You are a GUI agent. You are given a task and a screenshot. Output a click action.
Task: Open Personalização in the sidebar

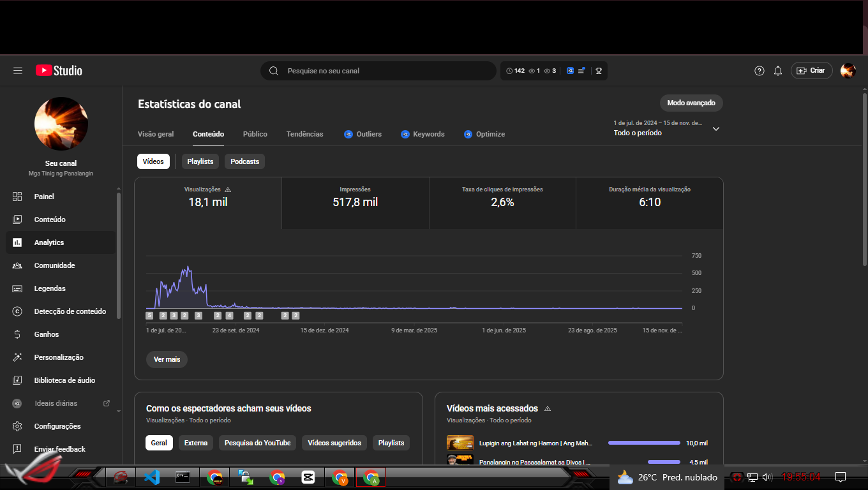pyautogui.click(x=59, y=357)
